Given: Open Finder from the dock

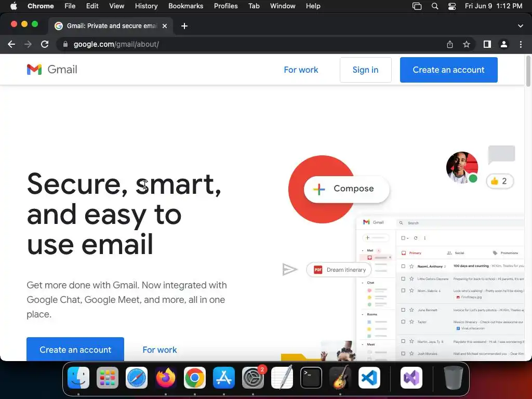Looking at the screenshot, I should coord(78,378).
